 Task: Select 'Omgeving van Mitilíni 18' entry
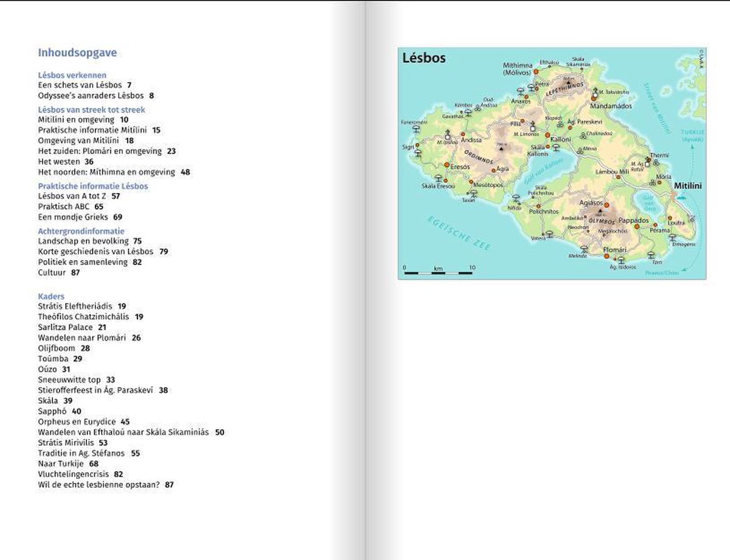(x=86, y=140)
